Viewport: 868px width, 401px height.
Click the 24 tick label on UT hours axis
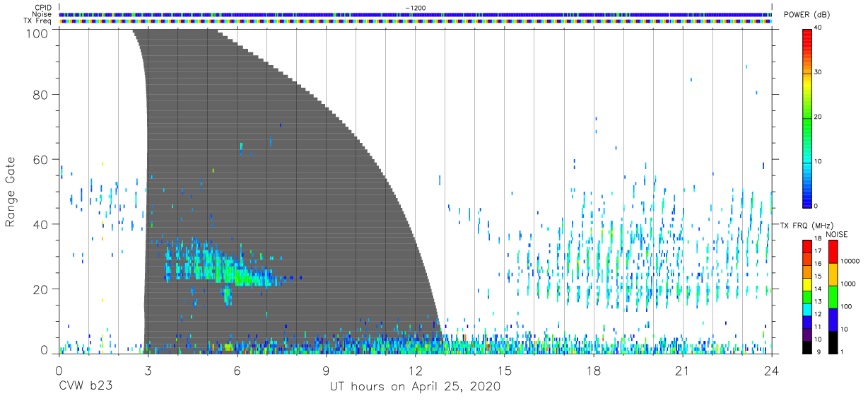(772, 371)
